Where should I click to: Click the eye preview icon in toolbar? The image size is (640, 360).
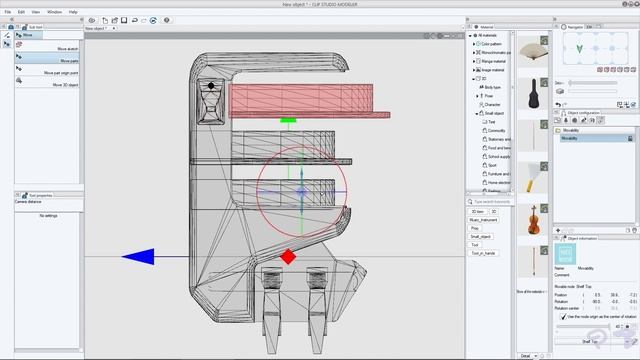point(92,20)
